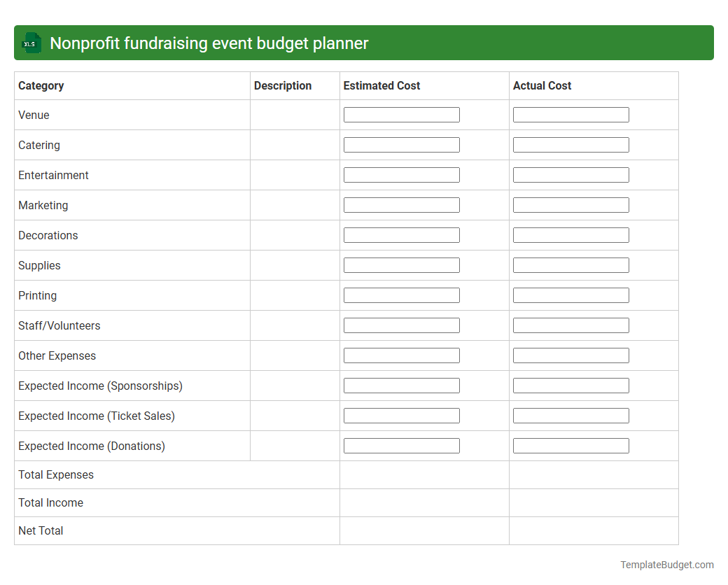
Task: Click the Estimated Cost field for Marketing
Action: coord(401,204)
